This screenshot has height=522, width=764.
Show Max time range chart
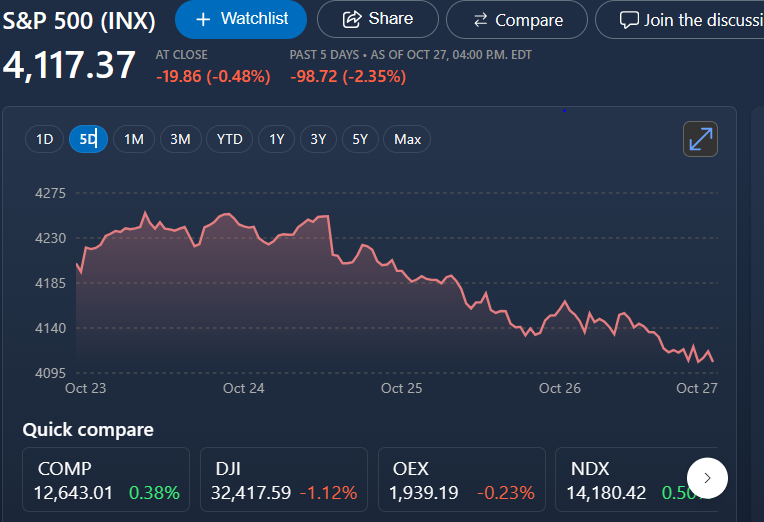(x=407, y=139)
